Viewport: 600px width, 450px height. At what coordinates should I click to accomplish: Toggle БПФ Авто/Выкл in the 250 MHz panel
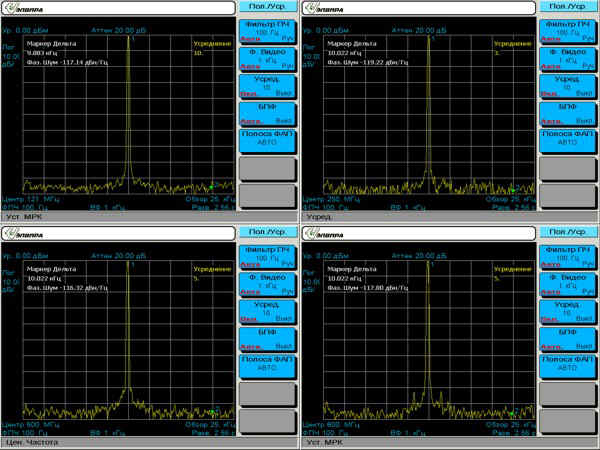[567, 113]
